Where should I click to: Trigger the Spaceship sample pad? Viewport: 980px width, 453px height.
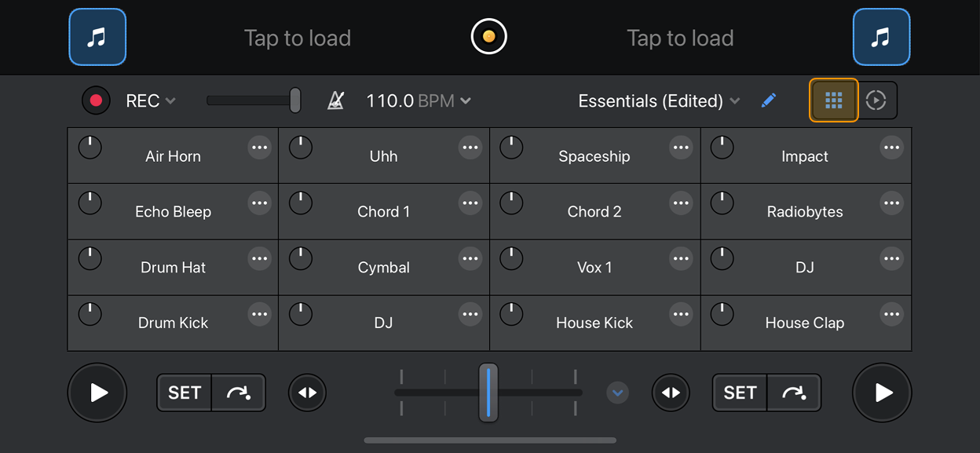point(594,157)
